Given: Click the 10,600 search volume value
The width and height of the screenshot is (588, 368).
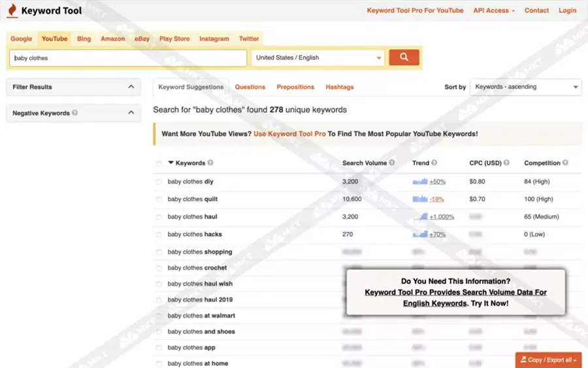Looking at the screenshot, I should [351, 199].
